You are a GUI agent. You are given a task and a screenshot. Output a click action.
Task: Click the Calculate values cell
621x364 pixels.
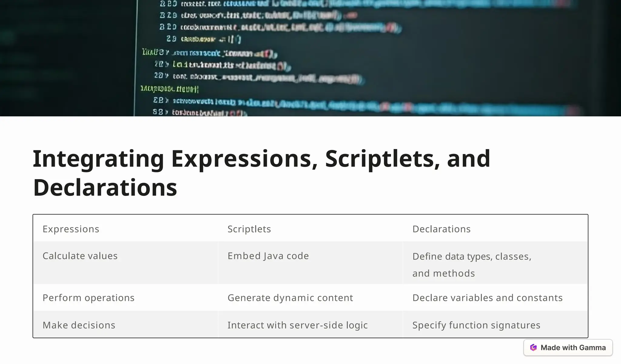coord(126,263)
